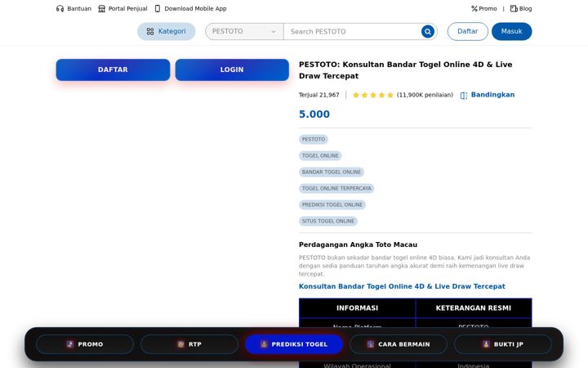Screen dimensions: 588x368
Task: Select PROMO in bottom navigation bar
Action: coord(85,344)
